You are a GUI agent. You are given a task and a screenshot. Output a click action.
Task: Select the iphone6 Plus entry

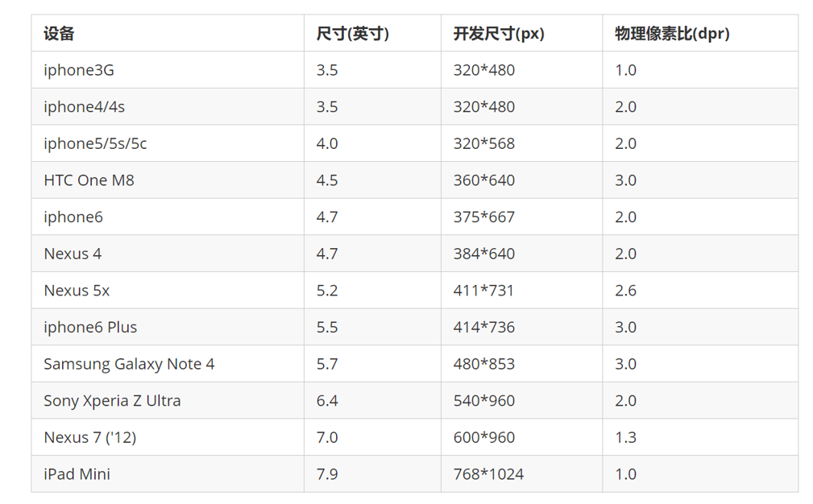pyautogui.click(x=89, y=326)
